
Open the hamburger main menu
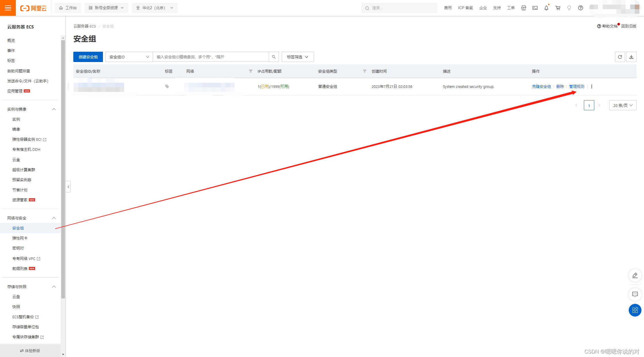(8, 8)
